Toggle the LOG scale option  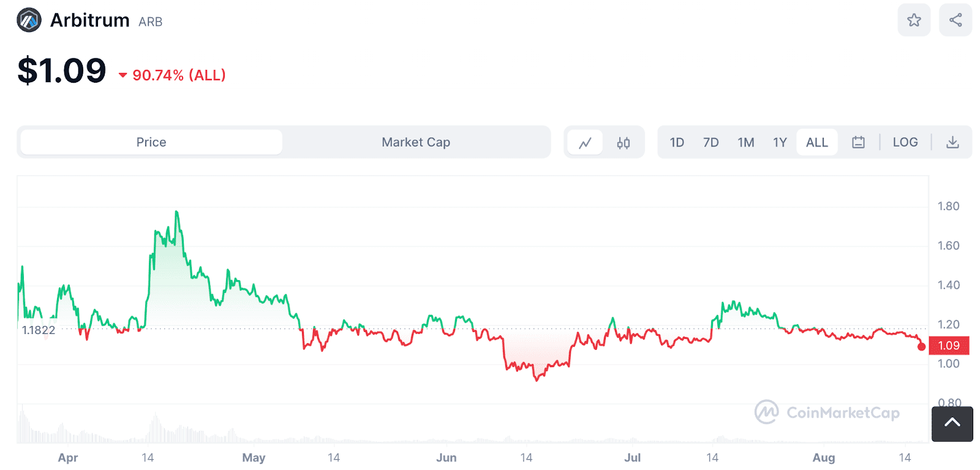[905, 142]
